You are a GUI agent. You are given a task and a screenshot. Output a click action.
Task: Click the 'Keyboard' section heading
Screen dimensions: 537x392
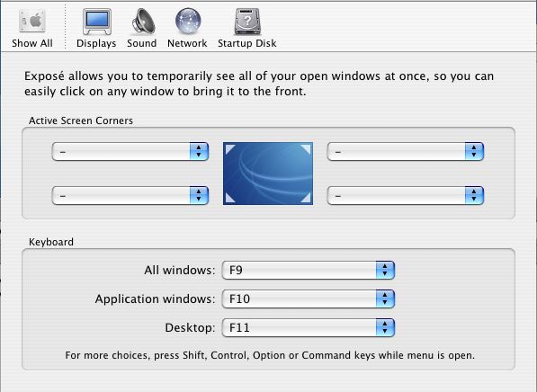tap(51, 242)
